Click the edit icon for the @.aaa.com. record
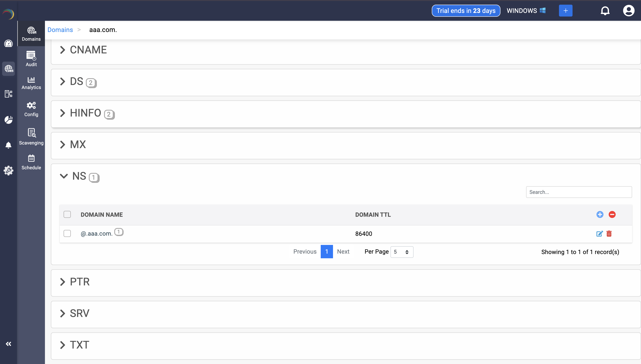The height and width of the screenshot is (364, 641). pos(599,234)
